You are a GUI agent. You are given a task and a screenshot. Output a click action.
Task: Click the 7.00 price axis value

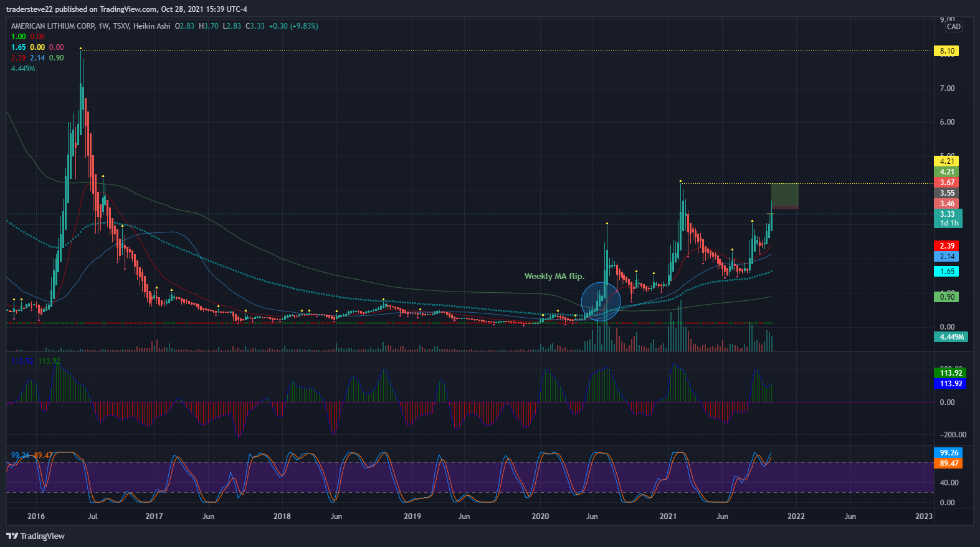tap(947, 88)
